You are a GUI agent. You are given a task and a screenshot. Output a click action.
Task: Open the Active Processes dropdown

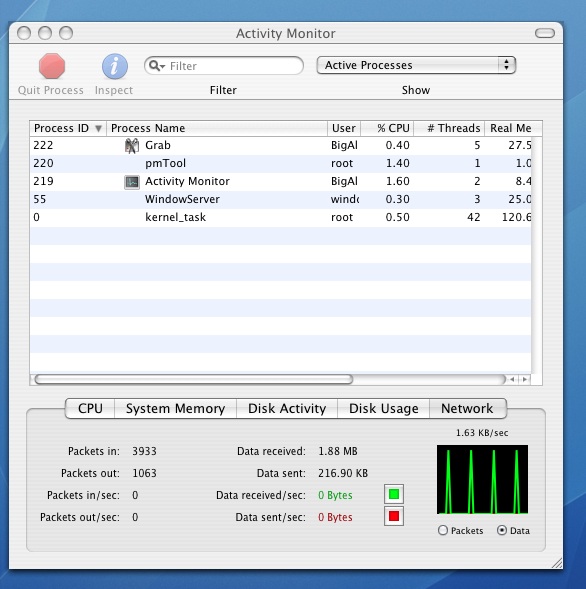point(416,65)
